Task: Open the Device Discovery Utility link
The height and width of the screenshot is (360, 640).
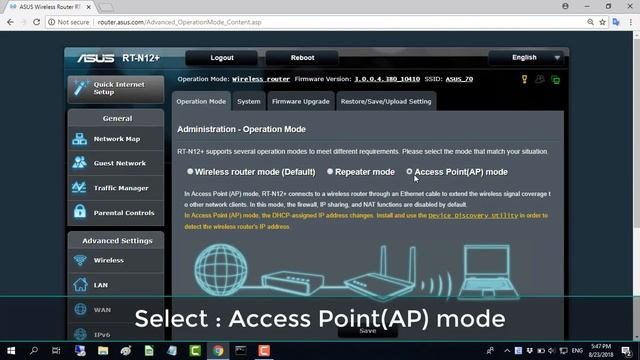Action: click(473, 216)
